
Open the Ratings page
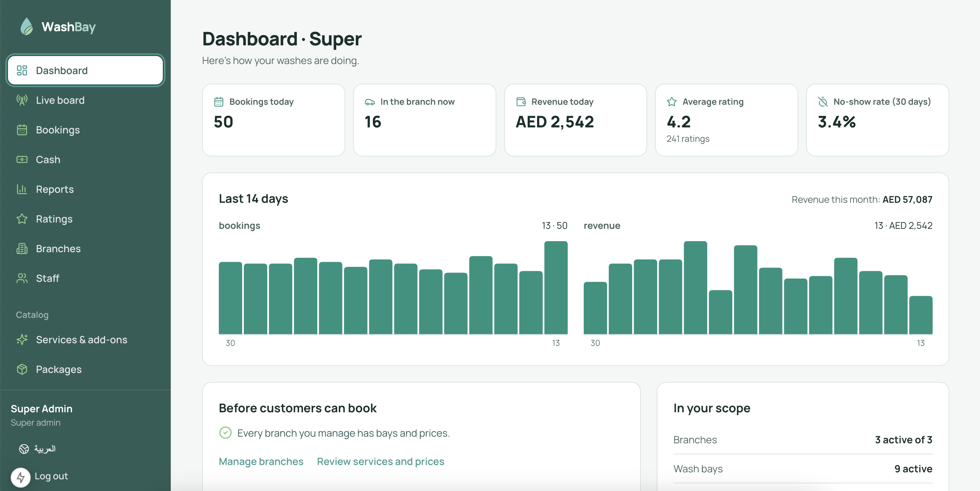click(85, 219)
